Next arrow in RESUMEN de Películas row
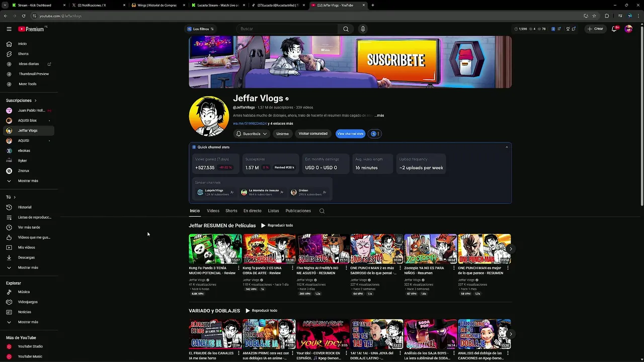This screenshot has width=644, height=362. (511, 249)
